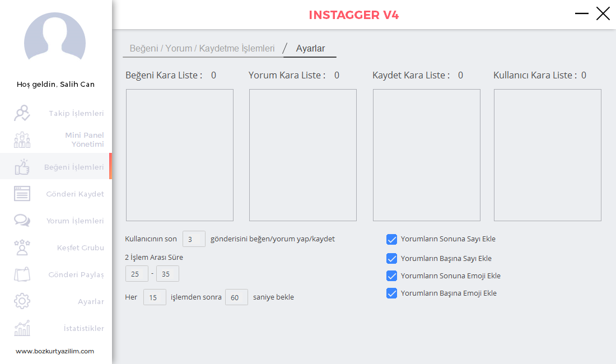Click the Mini Panel Yönetimi icon
The width and height of the screenshot is (616, 364).
[x=22, y=140]
